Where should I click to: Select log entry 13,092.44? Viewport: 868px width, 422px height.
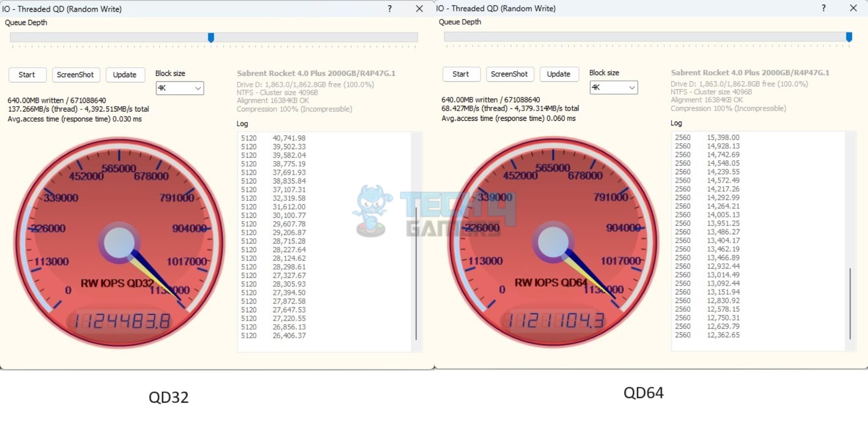(x=723, y=283)
